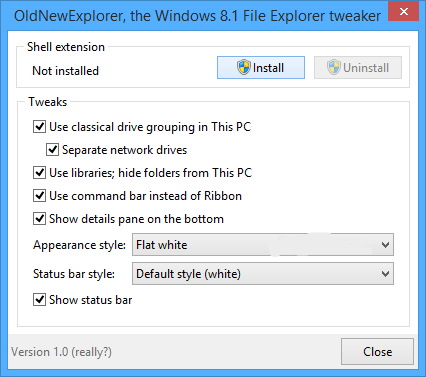Click the Tweaks group heading
Viewport: 426px width, 377px height.
(x=47, y=102)
